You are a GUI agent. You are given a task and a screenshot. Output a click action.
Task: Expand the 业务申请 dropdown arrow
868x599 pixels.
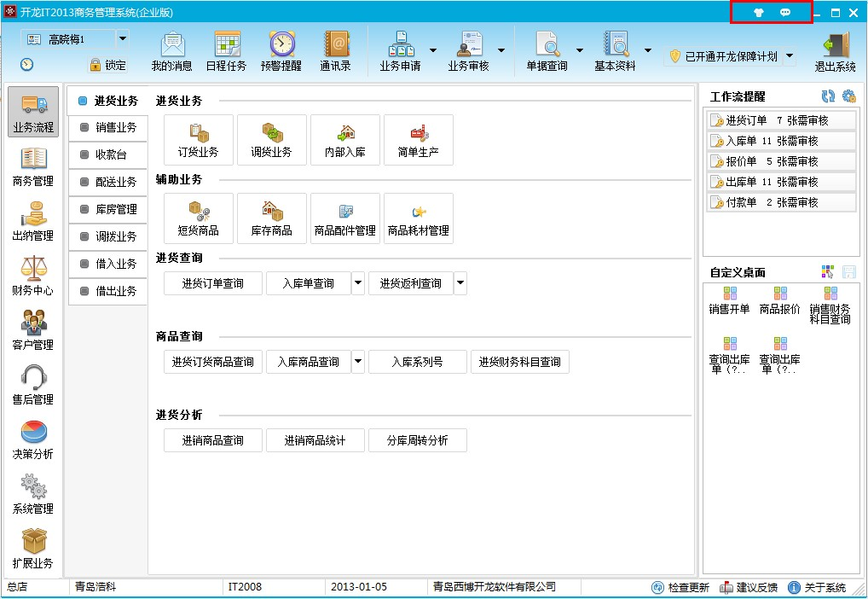(433, 50)
